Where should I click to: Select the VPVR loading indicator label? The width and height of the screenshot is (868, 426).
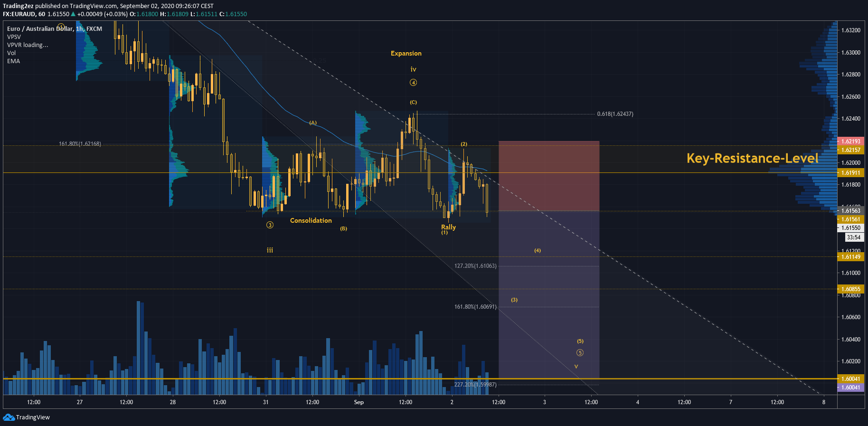[28, 45]
